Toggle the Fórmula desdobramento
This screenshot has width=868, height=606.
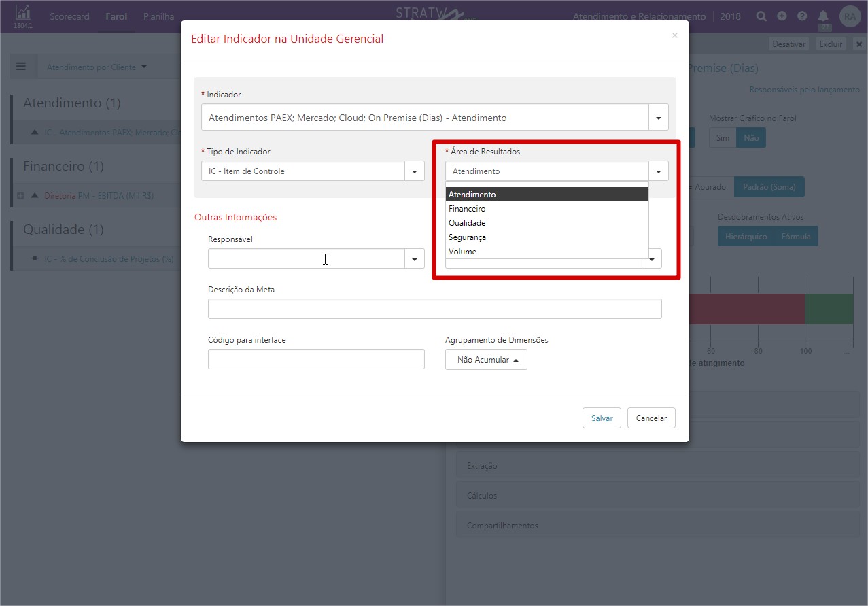[796, 236]
